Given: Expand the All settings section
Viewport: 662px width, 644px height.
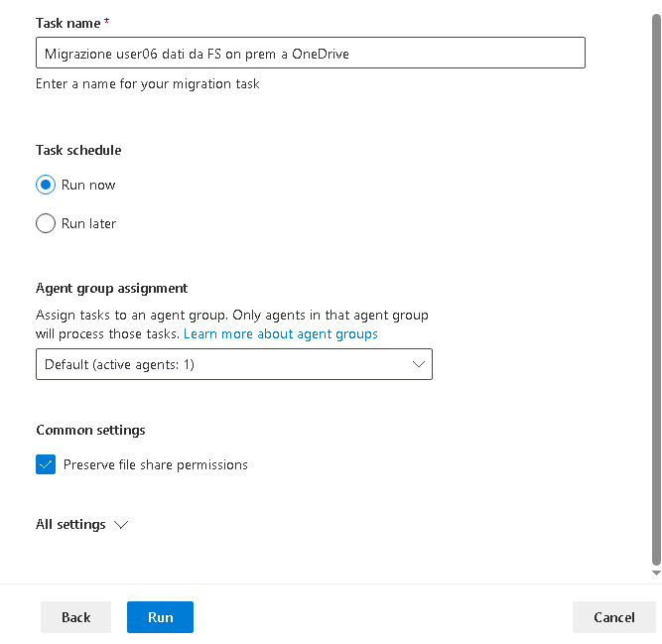Looking at the screenshot, I should point(82,525).
